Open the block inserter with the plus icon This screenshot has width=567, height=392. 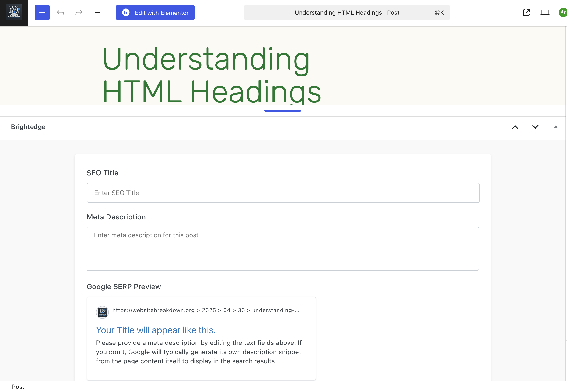42,12
